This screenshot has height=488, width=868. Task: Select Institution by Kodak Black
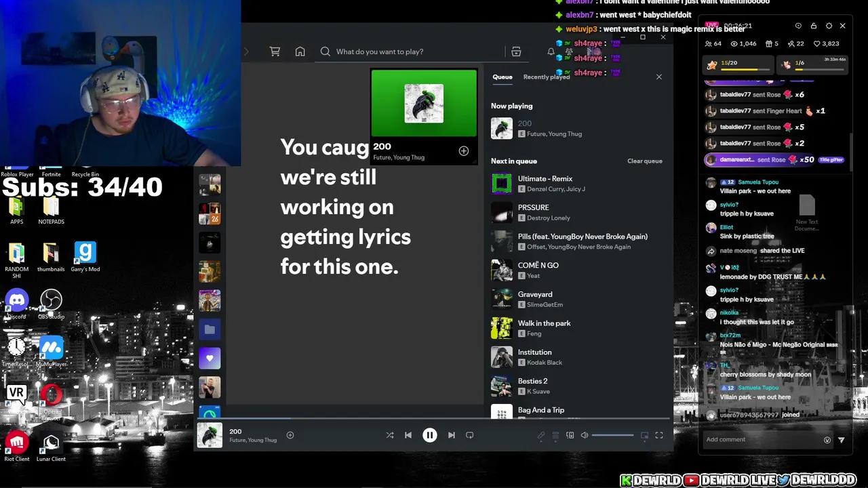[577, 357]
